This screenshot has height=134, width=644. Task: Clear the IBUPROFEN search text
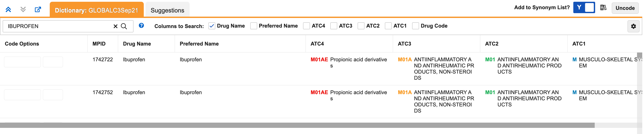coord(115,26)
